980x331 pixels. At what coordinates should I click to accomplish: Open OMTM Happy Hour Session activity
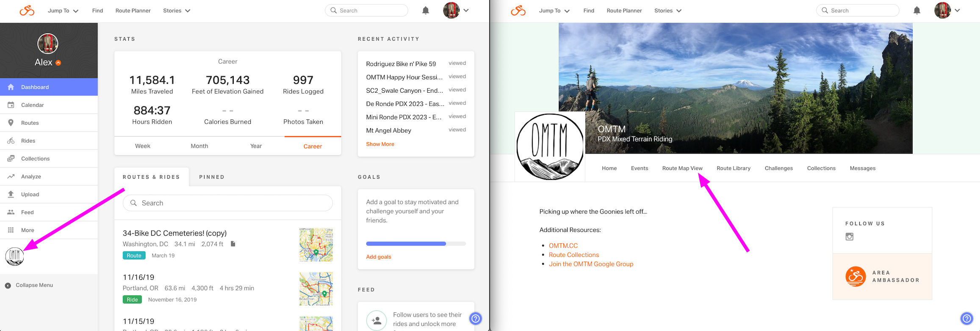click(x=404, y=77)
